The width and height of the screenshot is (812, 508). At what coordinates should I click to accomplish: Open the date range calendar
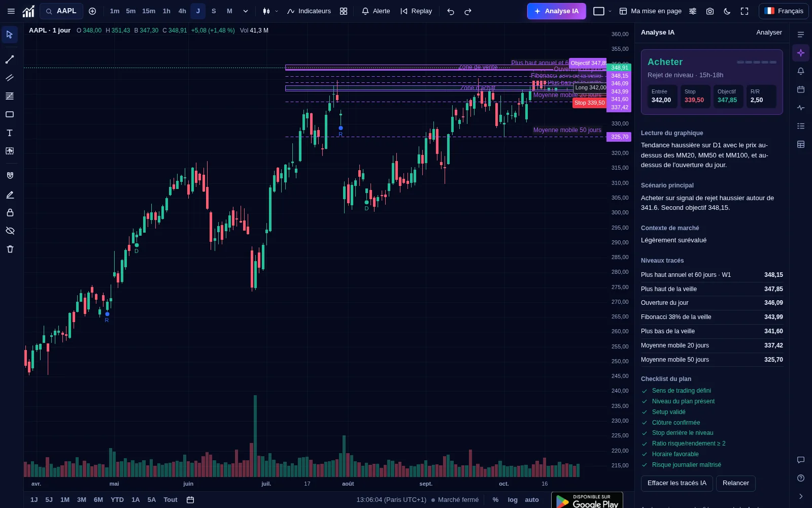(x=190, y=500)
